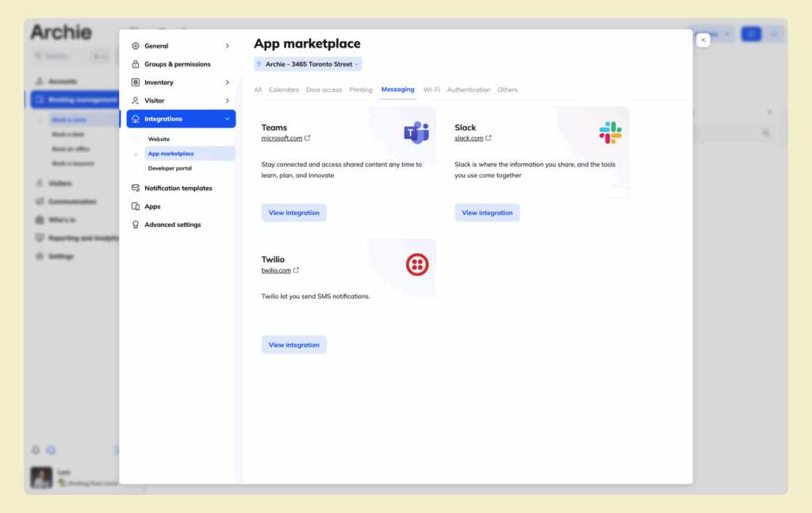Collapse the Integrations section chevron
812x513 pixels.
click(x=228, y=118)
